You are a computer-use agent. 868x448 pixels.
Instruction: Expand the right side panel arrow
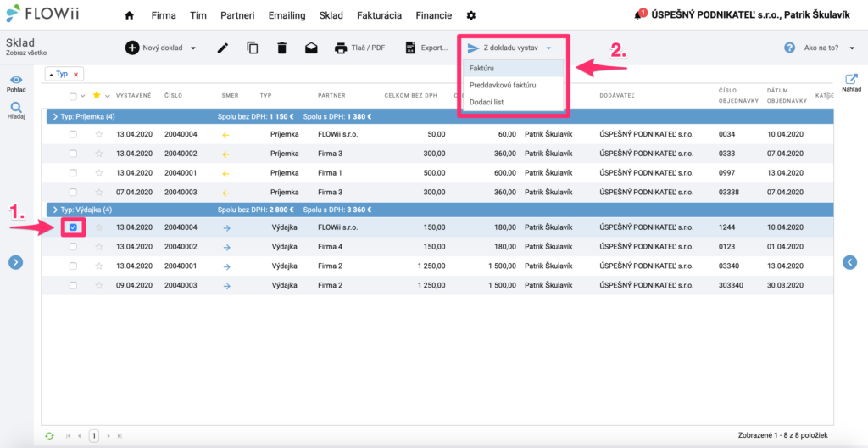point(849,262)
